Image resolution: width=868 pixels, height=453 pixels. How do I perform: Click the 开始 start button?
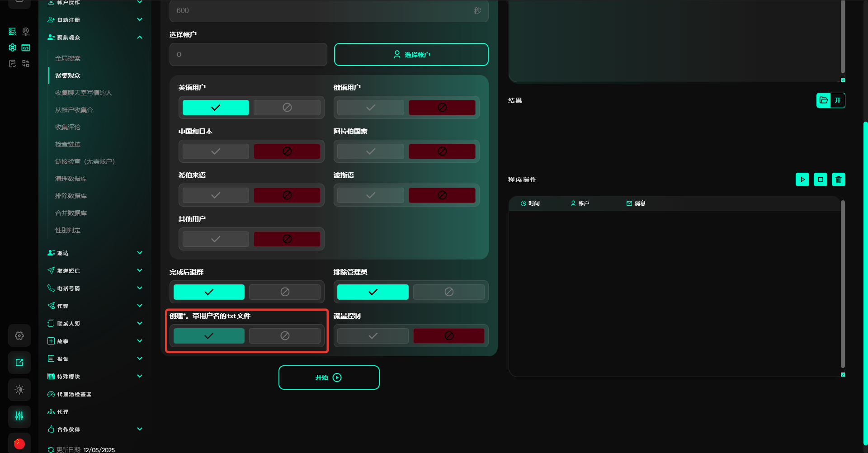tap(329, 377)
